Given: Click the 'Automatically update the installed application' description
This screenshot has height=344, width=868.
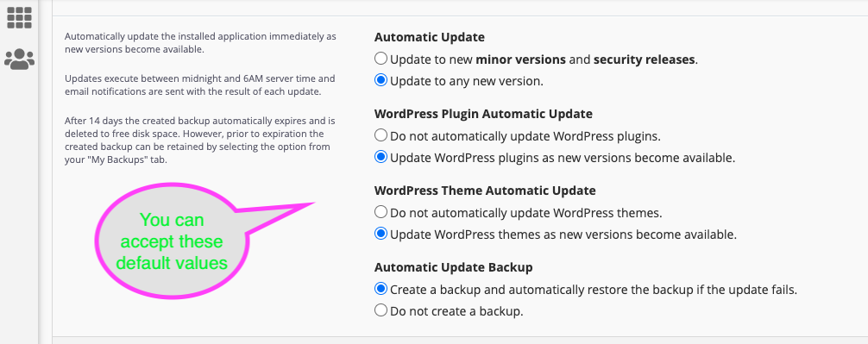Looking at the screenshot, I should point(200,43).
